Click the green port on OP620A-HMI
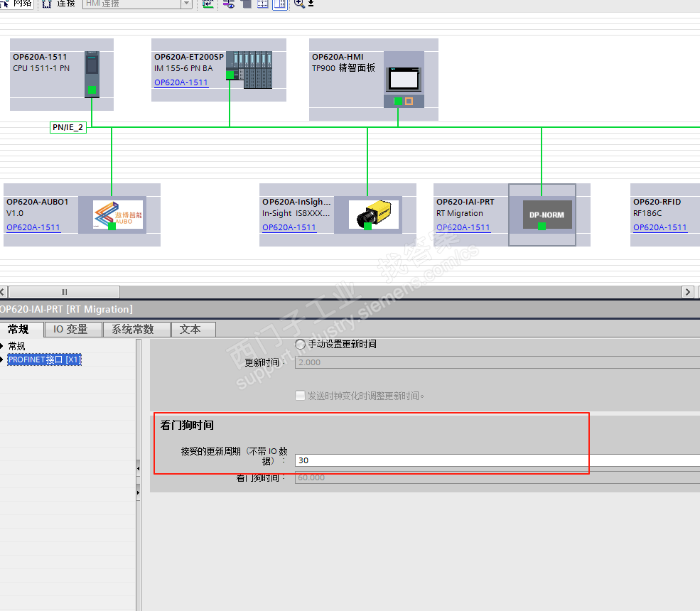Viewport: 700px width, 611px height. 398,102
